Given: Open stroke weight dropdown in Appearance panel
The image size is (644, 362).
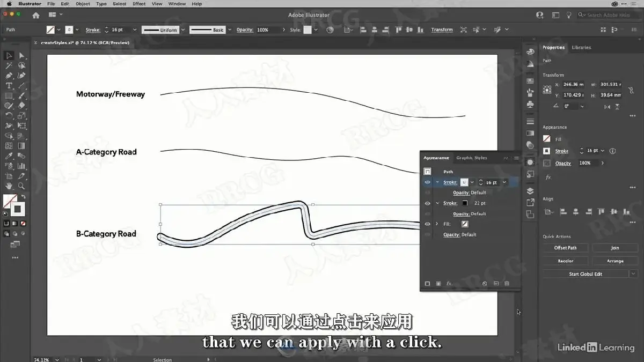Looking at the screenshot, I should coord(504,182).
